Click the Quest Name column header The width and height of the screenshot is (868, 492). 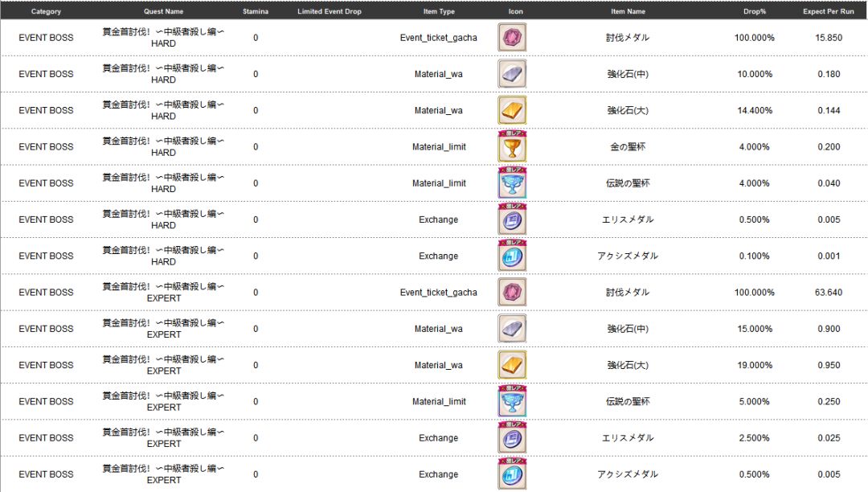(163, 12)
